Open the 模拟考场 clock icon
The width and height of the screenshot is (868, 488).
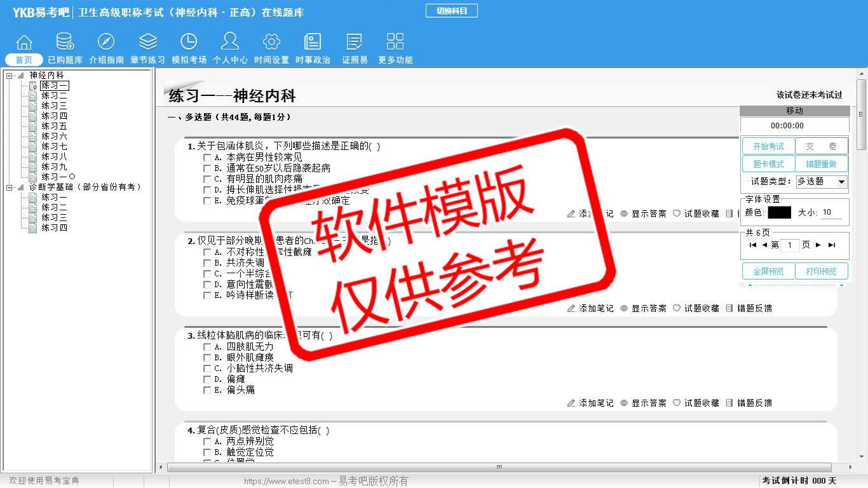[189, 43]
